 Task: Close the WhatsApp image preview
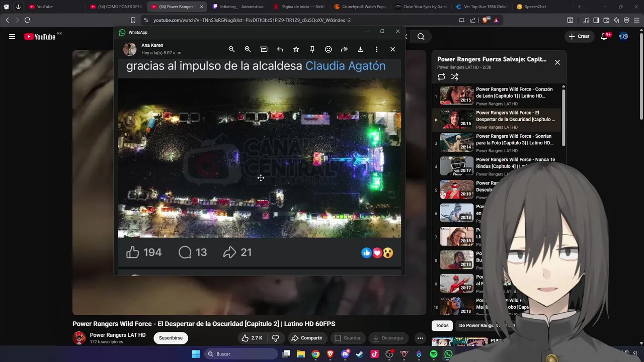click(392, 49)
